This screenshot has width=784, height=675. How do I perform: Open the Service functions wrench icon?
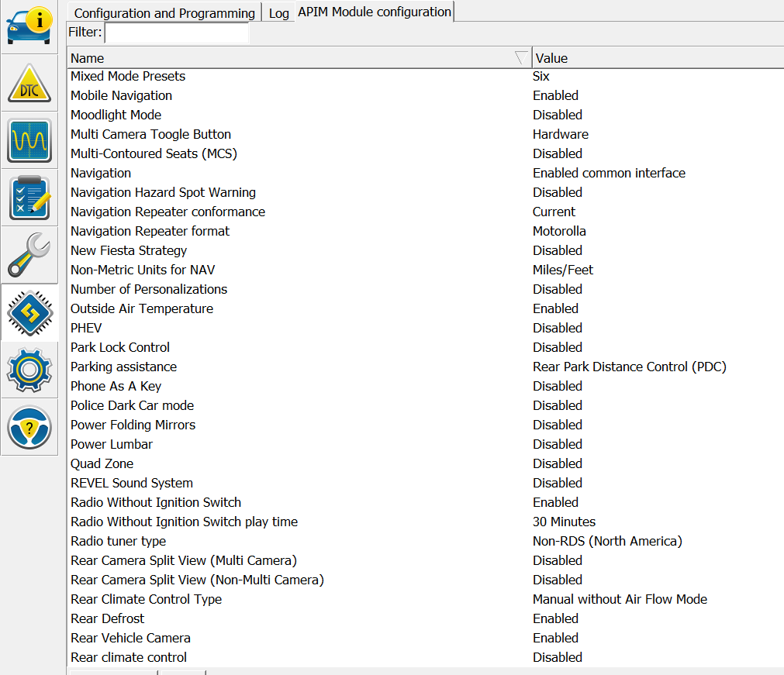click(29, 255)
